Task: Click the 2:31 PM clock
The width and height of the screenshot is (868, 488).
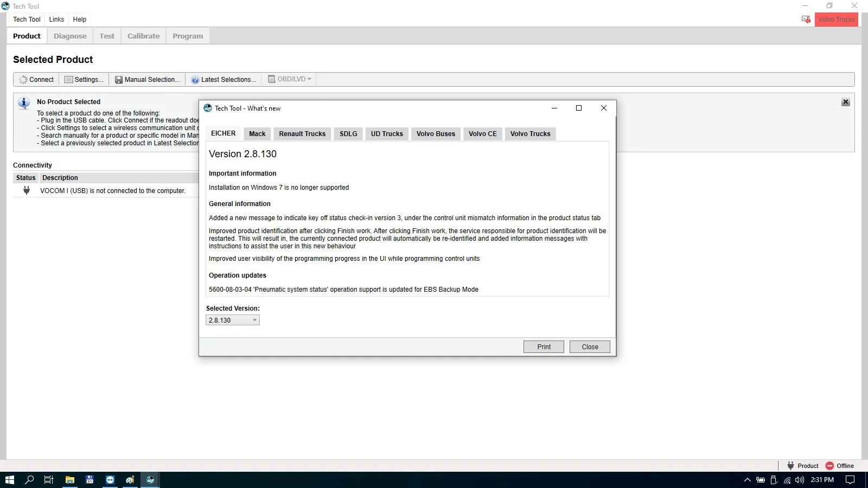Action: pyautogui.click(x=822, y=480)
